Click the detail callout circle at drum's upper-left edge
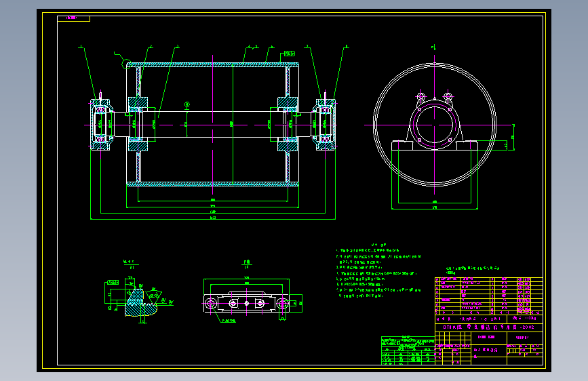Viewport: 588px width, 381px height. click(127, 64)
